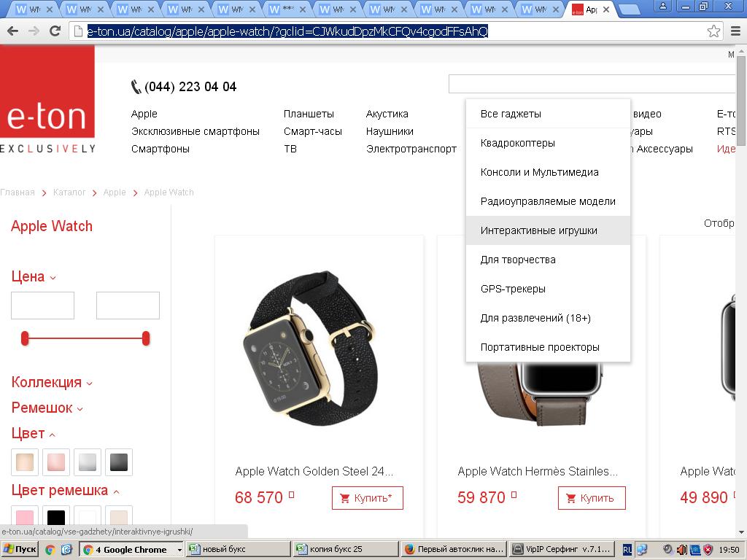Click the address bar URL
Image resolution: width=747 pixels, height=560 pixels.
coord(287,31)
